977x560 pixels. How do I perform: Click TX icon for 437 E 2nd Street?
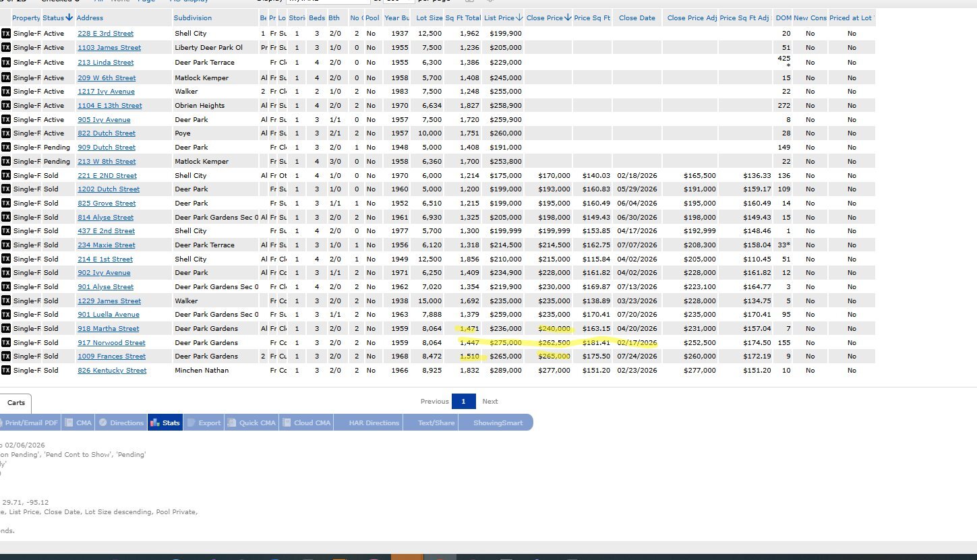pos(6,230)
